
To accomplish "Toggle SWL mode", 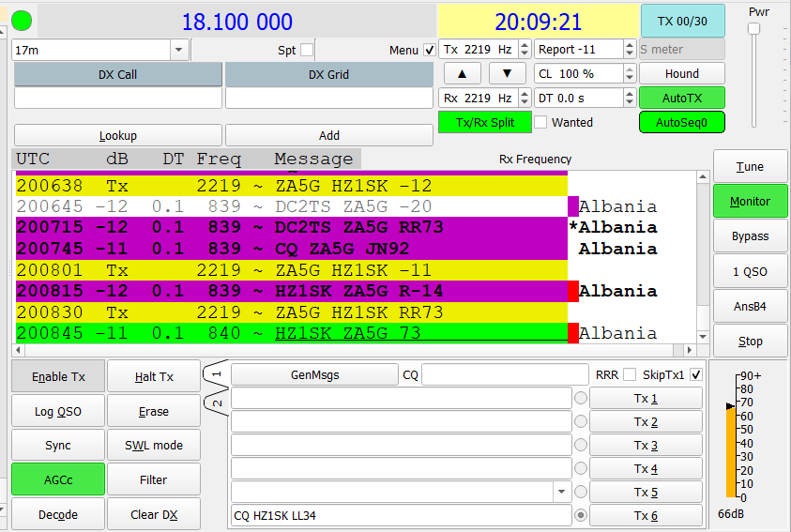I will click(154, 446).
